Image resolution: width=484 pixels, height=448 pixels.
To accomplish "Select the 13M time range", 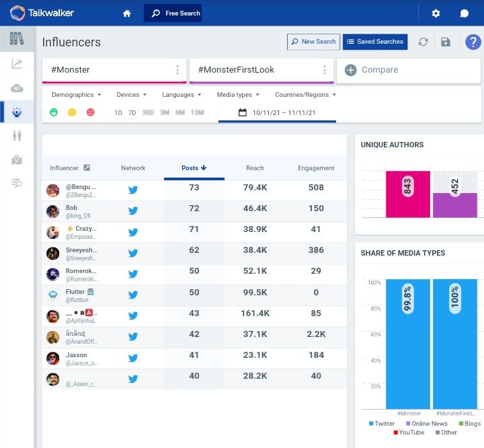I will coord(197,112).
